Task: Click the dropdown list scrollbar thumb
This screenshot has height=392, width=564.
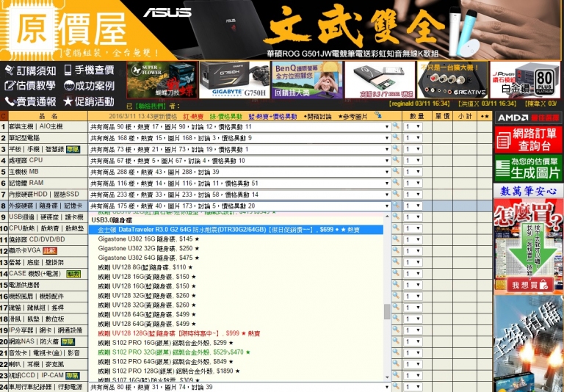Action: pyautogui.click(x=387, y=311)
